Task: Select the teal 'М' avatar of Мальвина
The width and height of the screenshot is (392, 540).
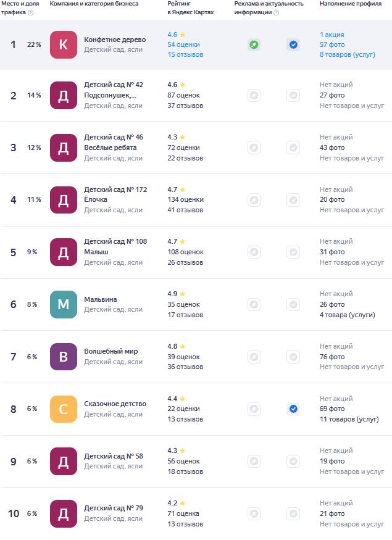Action: point(64,304)
